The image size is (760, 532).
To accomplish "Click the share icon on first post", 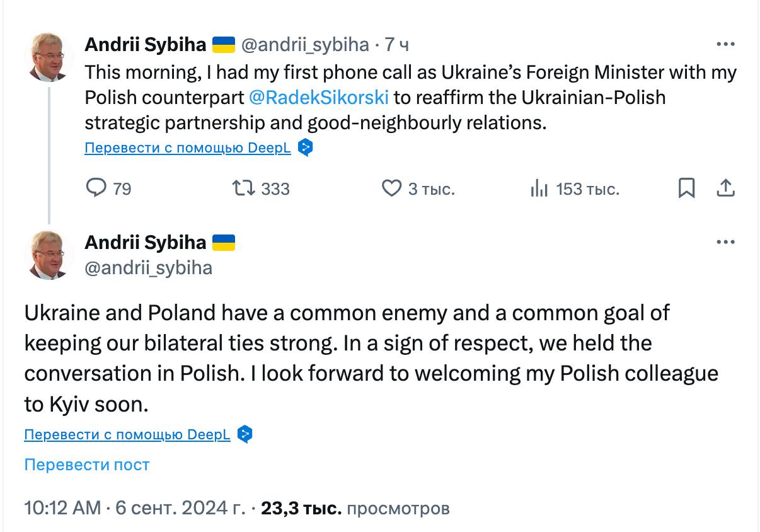I will pos(725,188).
